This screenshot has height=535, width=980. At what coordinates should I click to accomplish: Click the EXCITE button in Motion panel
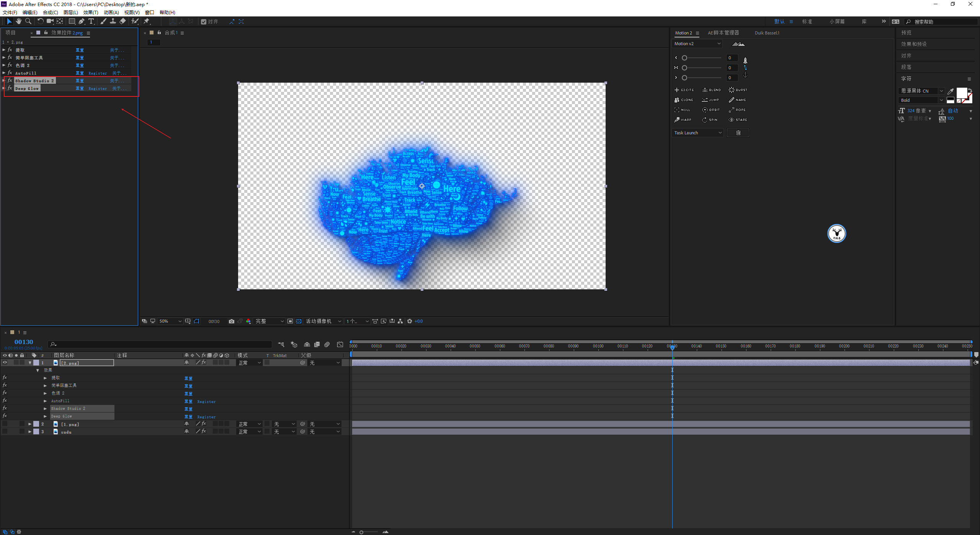click(684, 90)
